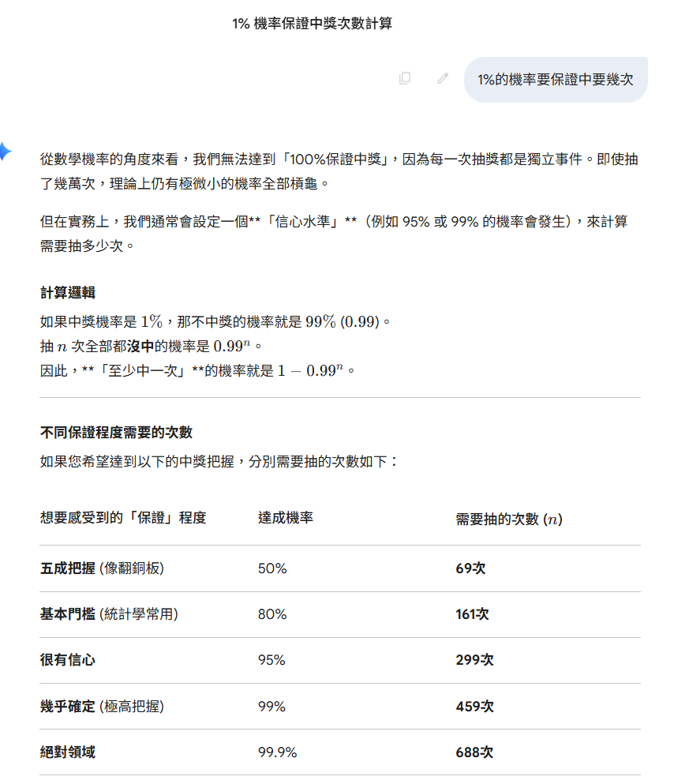Click the 計算邏輯 heading
This screenshot has height=784, width=689.
coord(68,292)
